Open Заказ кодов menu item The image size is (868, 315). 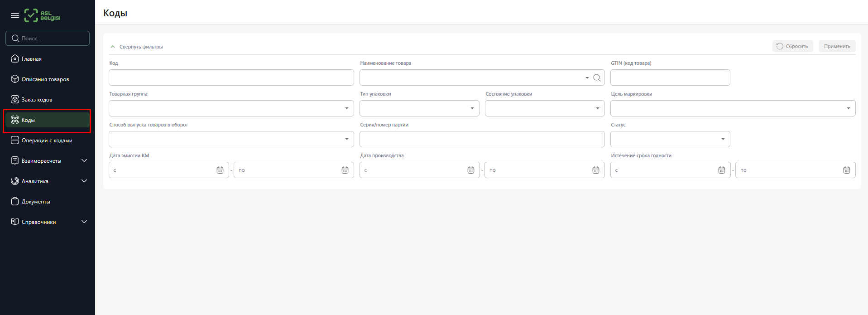click(37, 100)
